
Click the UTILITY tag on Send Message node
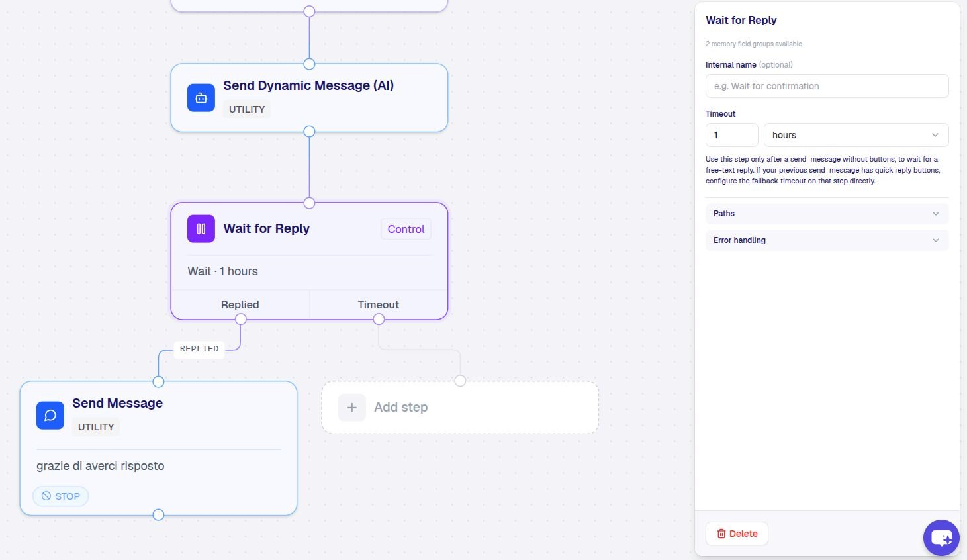click(x=96, y=427)
